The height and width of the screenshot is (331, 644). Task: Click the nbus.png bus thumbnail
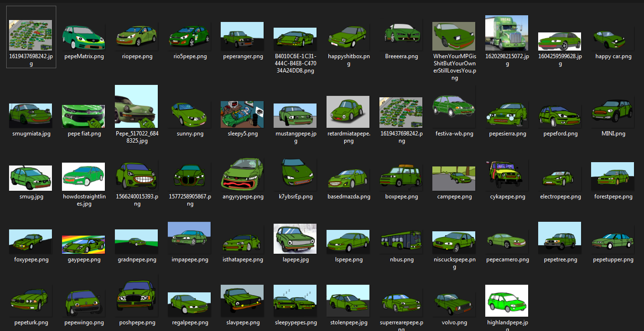(x=401, y=241)
